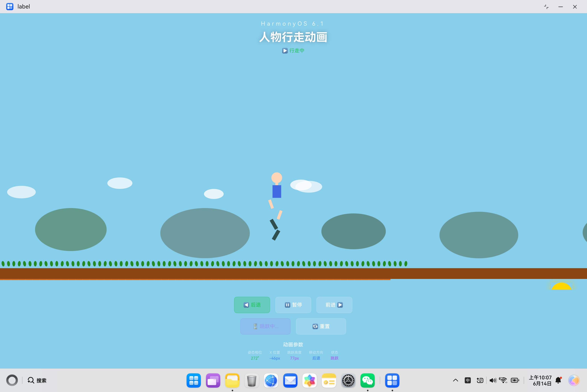Minimize the label window
Viewport: 587px width, 392px height.
pyautogui.click(x=560, y=7)
